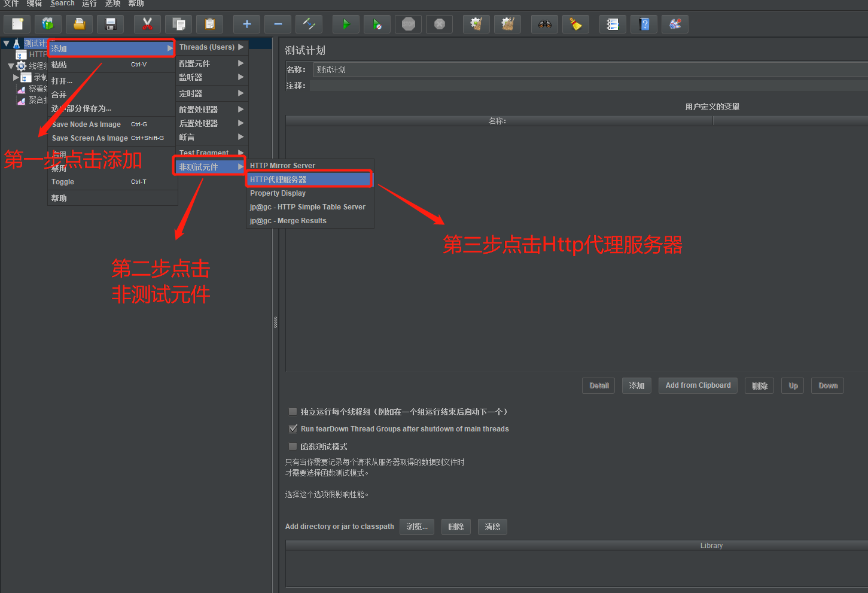Click the Toggle enable/disable toolbar icon

309,24
